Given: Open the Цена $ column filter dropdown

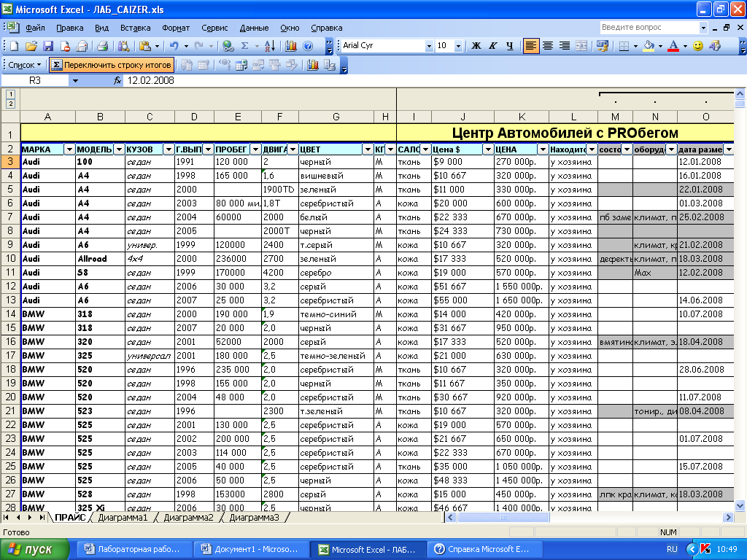Looking at the screenshot, I should pos(488,149).
